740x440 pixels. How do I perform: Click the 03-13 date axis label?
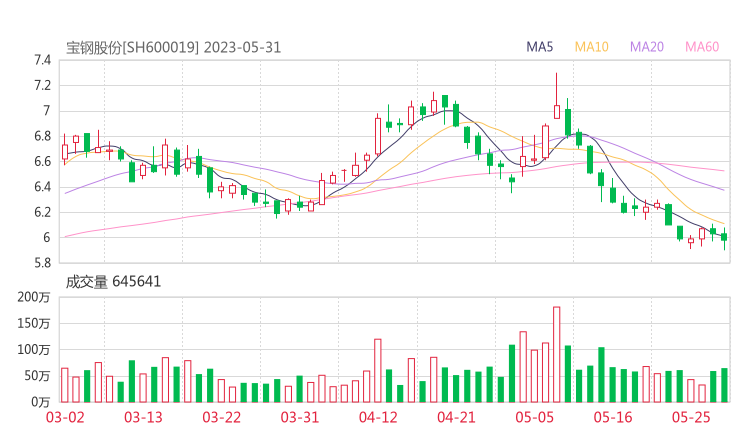tap(143, 417)
